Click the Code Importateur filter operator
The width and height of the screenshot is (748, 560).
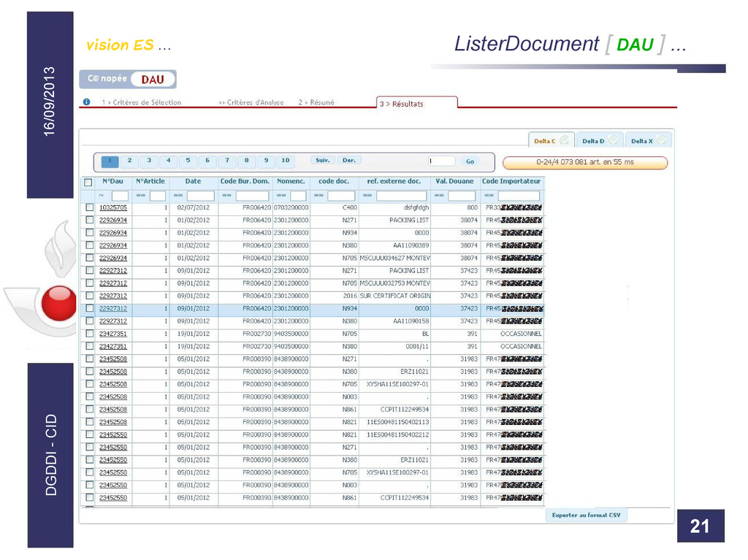[489, 196]
